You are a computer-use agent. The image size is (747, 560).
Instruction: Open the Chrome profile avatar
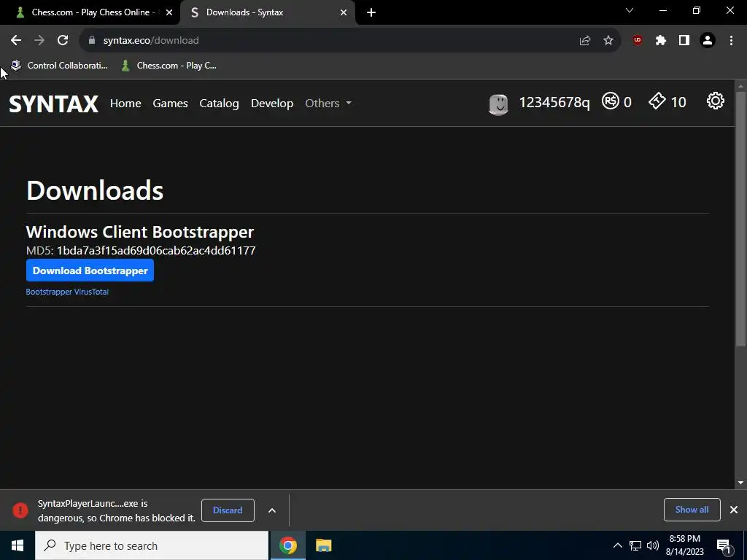tap(708, 41)
